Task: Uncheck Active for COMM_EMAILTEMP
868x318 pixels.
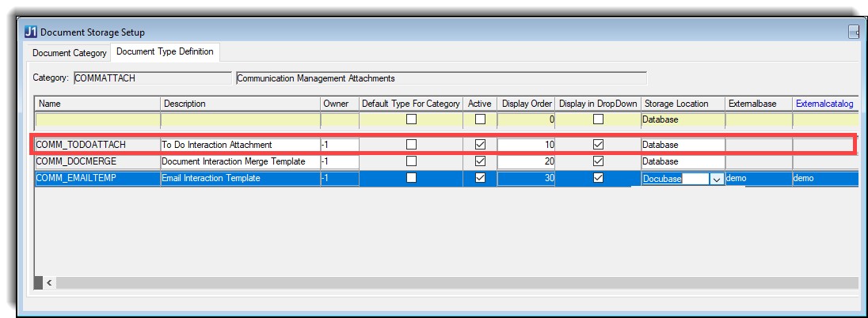Action: pos(480,178)
